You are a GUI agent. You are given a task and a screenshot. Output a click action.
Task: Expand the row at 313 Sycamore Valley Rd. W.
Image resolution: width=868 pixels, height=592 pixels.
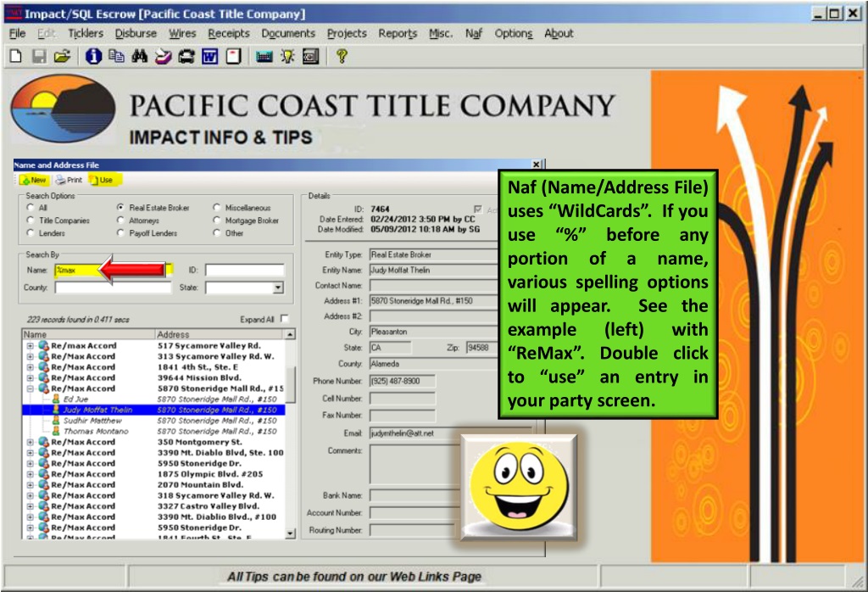click(30, 356)
